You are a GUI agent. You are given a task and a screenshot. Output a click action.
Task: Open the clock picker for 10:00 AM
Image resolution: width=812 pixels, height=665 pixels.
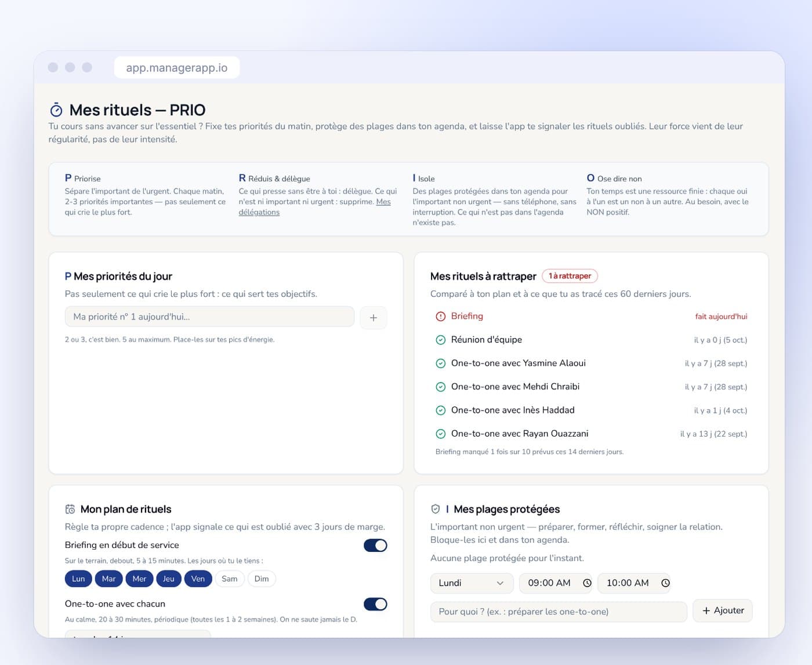[x=665, y=583]
